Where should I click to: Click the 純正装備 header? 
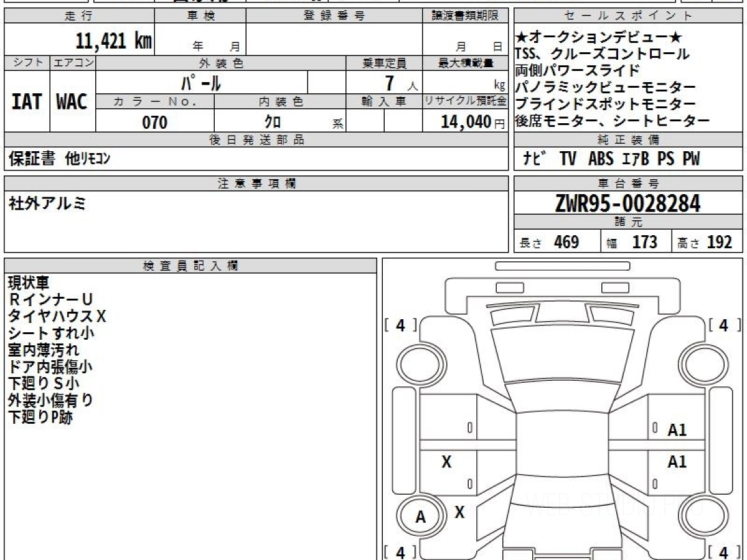pos(629,140)
